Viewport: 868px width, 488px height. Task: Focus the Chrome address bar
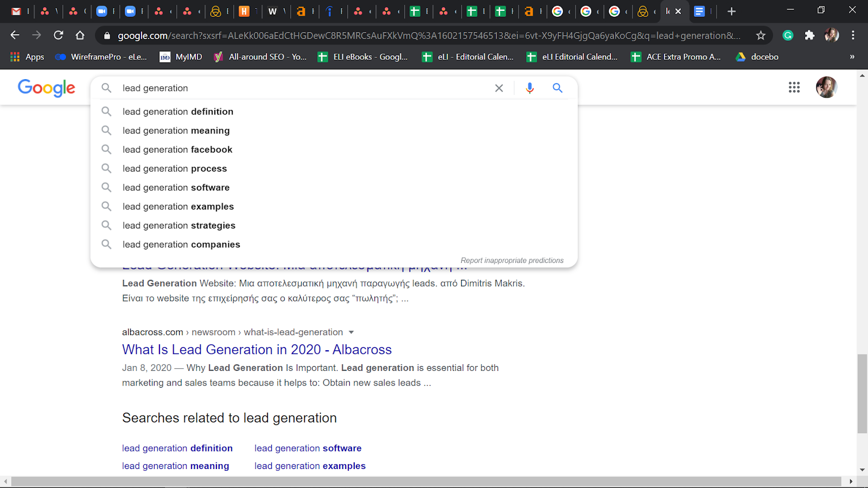click(429, 35)
